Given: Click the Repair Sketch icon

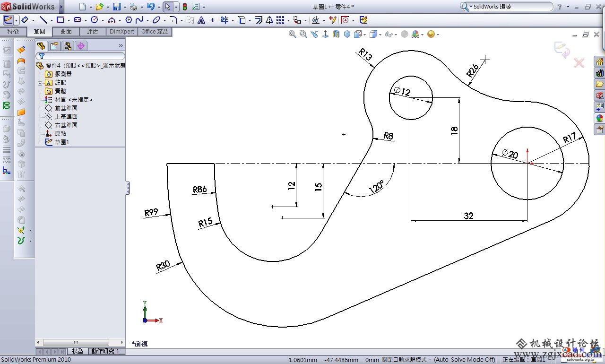Looking at the screenshot, I should [333, 20].
